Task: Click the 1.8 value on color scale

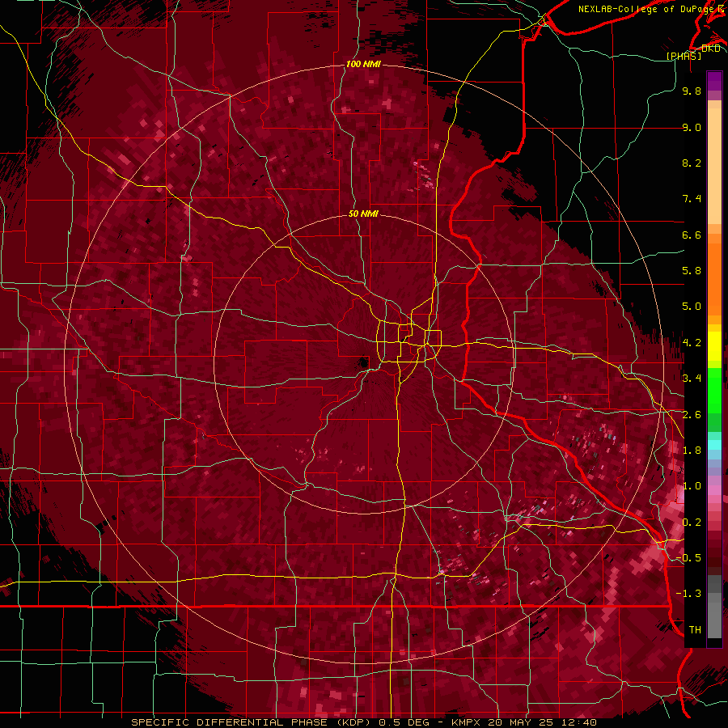Action: [692, 451]
